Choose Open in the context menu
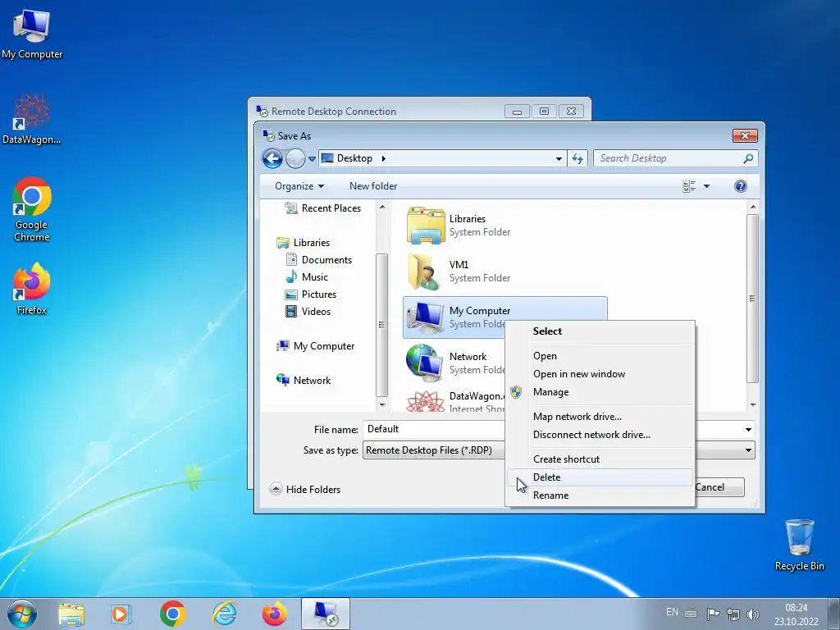 (x=600, y=356)
